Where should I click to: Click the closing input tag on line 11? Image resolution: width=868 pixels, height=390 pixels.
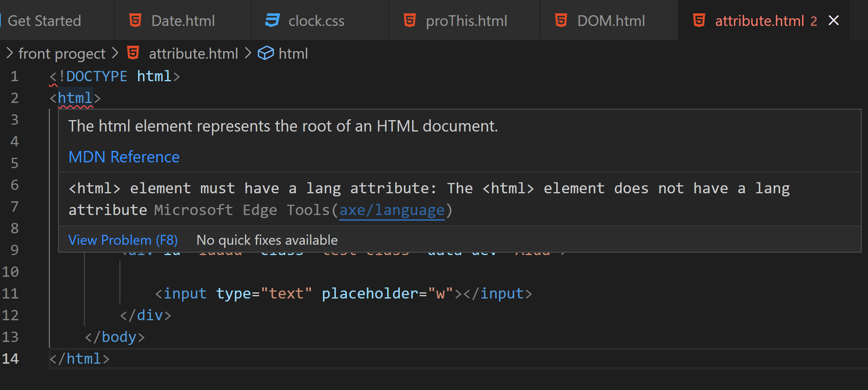pos(497,294)
